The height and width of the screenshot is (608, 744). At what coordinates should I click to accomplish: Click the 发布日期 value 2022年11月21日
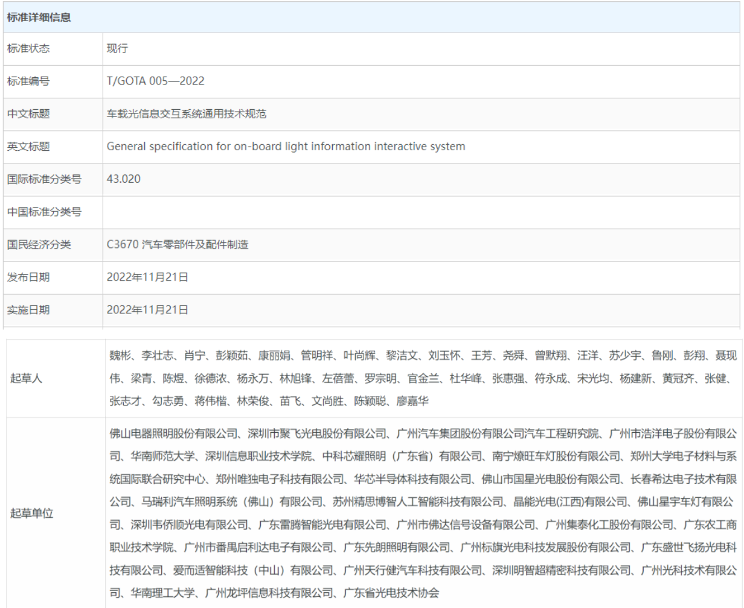tap(148, 277)
